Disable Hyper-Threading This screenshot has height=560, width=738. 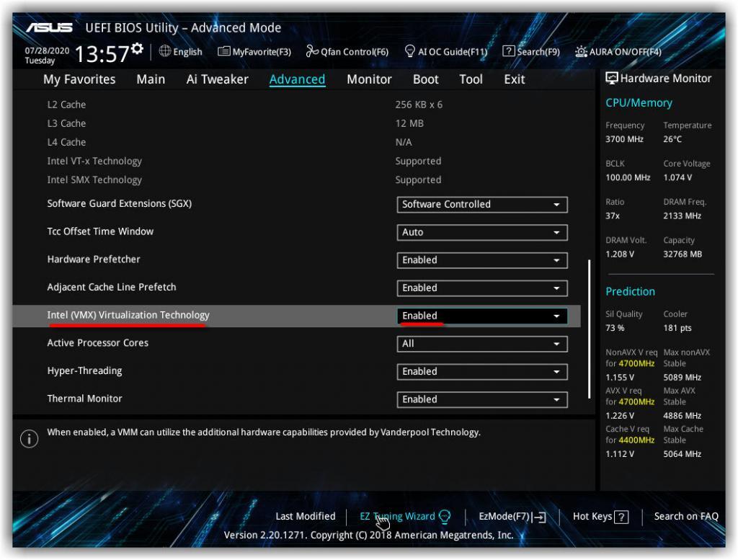pyautogui.click(x=481, y=371)
